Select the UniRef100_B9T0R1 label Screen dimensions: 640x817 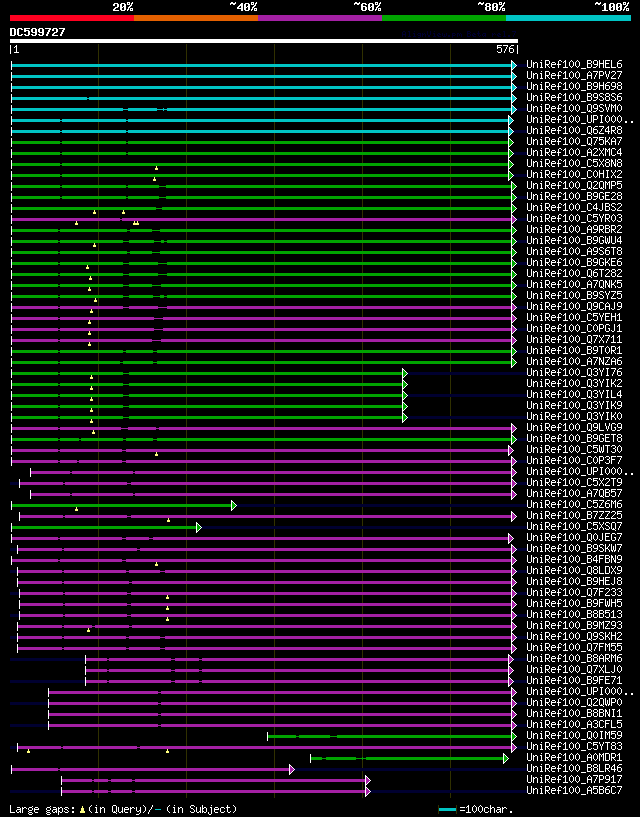tap(574, 351)
